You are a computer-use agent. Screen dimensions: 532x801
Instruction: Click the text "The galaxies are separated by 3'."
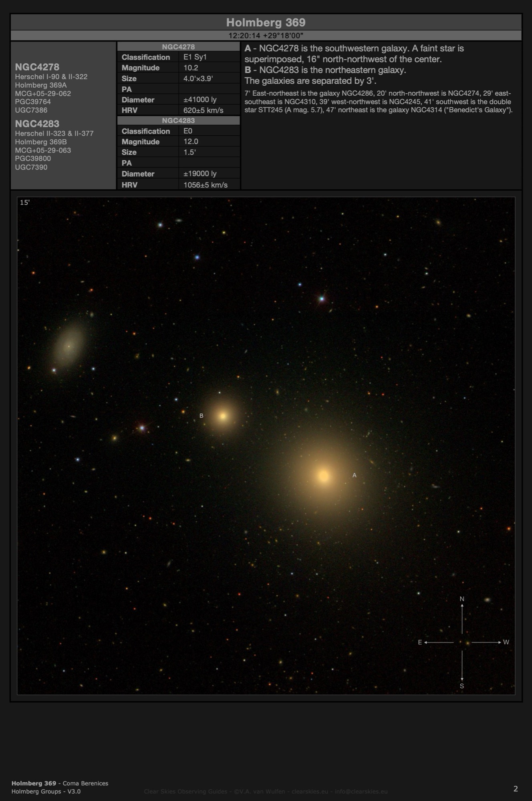(x=310, y=81)
